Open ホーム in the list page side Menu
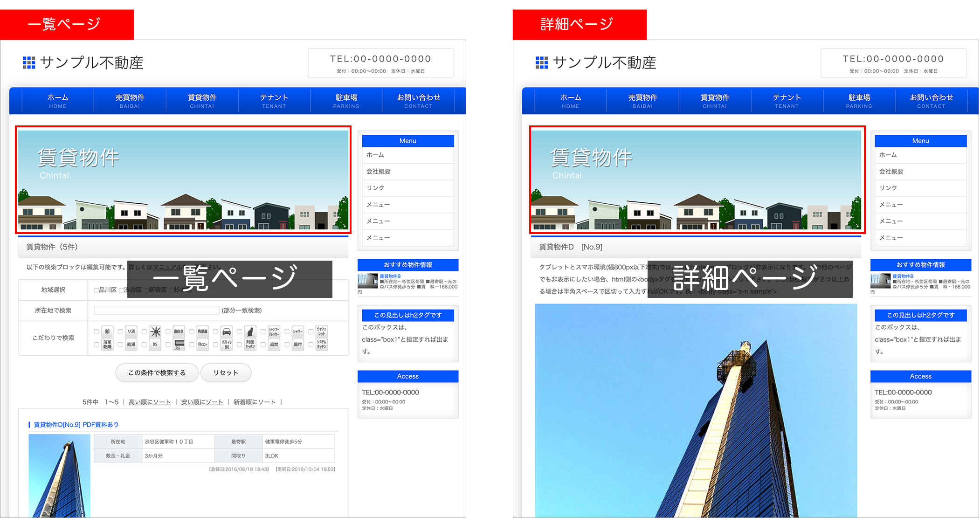 pos(408,155)
